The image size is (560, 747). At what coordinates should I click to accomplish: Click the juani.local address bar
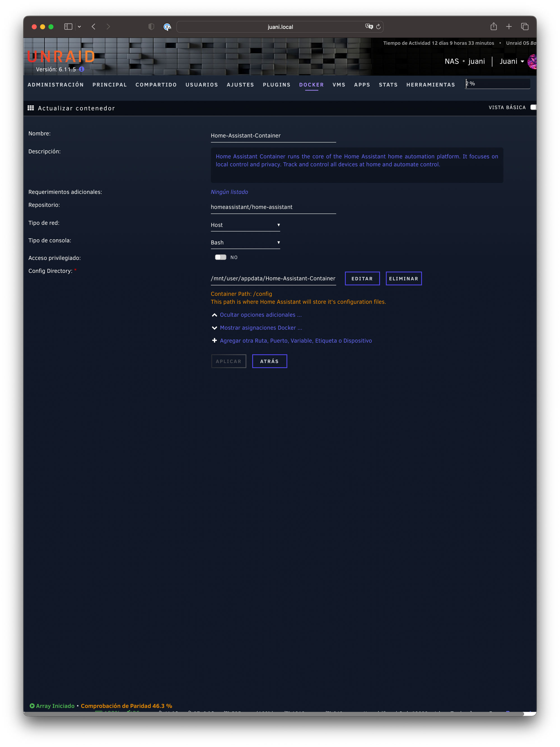280,27
